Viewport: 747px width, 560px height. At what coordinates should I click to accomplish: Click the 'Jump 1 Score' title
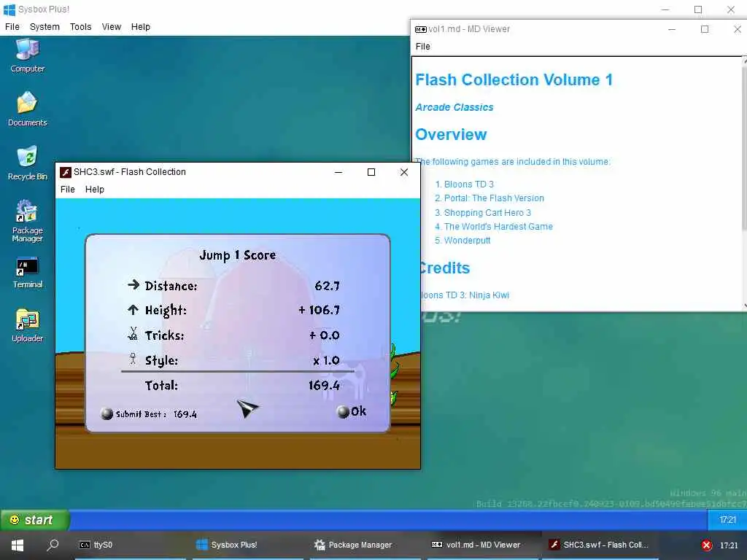[x=237, y=255]
